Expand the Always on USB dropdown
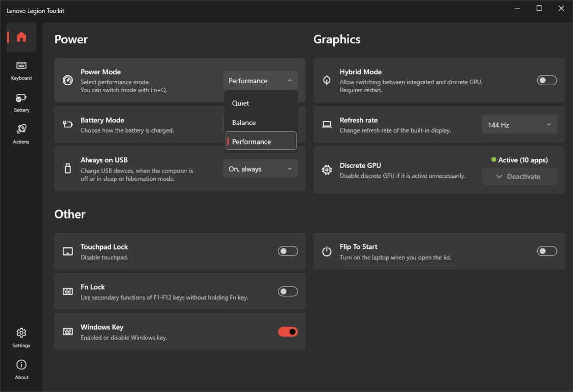This screenshot has width=573, height=392. 260,169
